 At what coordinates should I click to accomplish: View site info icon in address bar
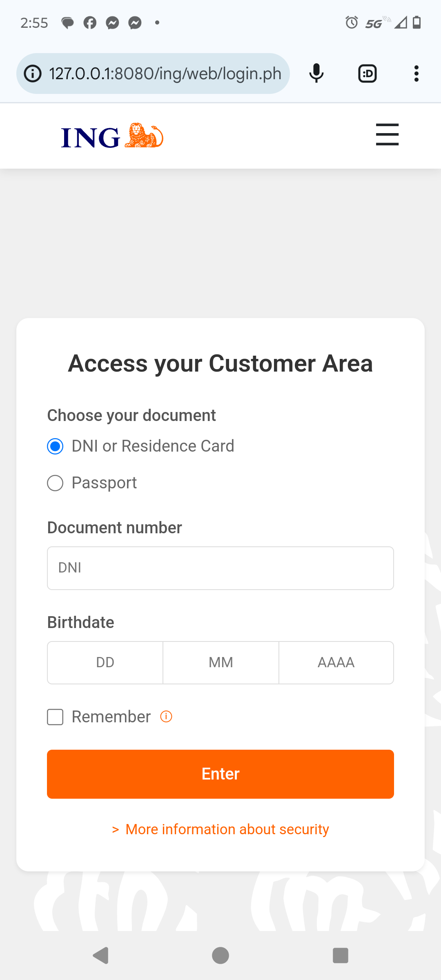point(33,74)
